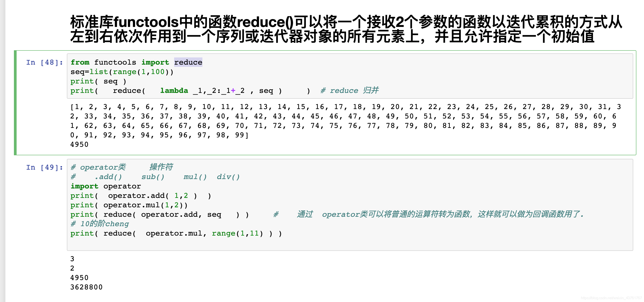Click output value 3 under cell 49
Screen dimensions: 644x302
(x=72, y=259)
